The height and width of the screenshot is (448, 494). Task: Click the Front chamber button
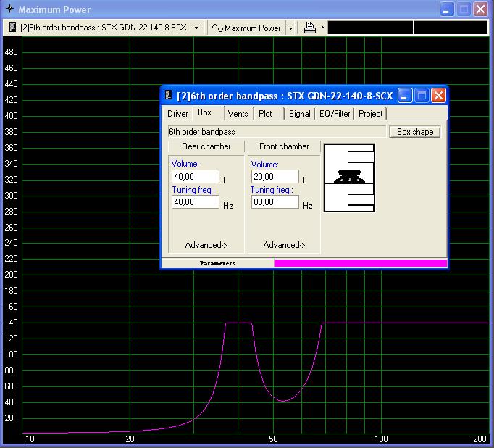(x=284, y=146)
